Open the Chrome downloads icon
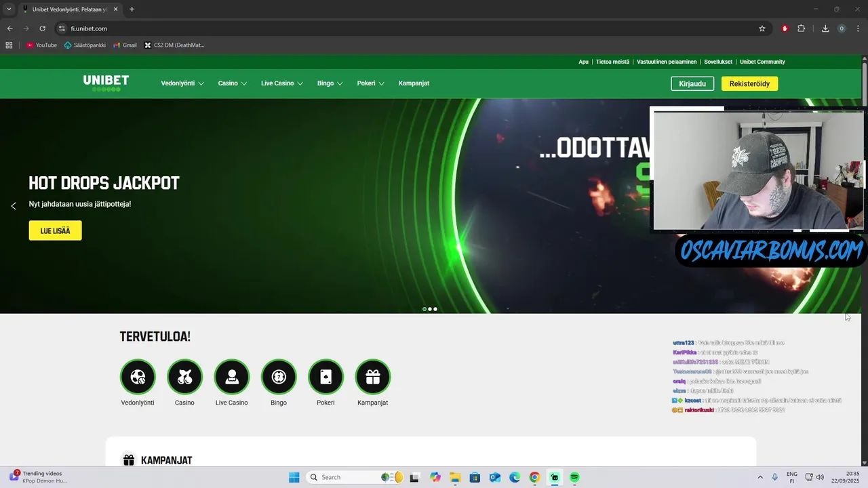The width and height of the screenshot is (868, 488). click(825, 28)
